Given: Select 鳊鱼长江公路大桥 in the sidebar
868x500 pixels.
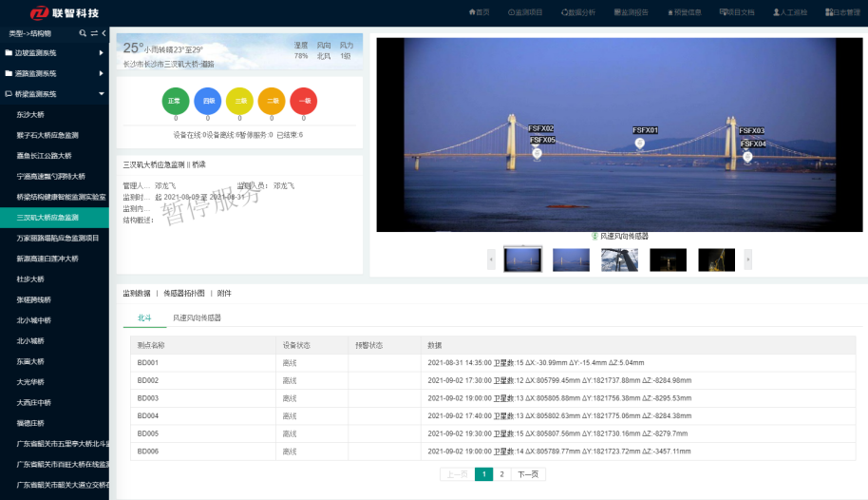Looking at the screenshot, I should tap(45, 156).
